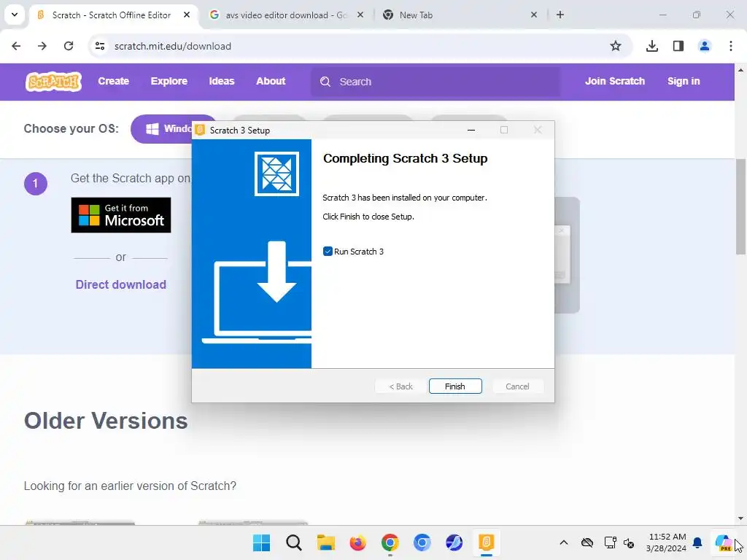747x560 pixels.
Task: Open the Windows Copilot preview icon
Action: click(723, 542)
